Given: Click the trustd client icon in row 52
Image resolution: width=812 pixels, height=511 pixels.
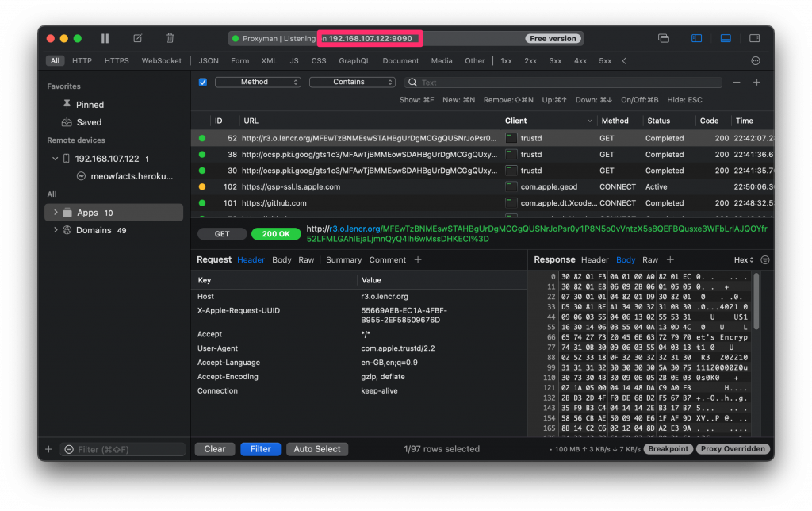Looking at the screenshot, I should coord(511,138).
